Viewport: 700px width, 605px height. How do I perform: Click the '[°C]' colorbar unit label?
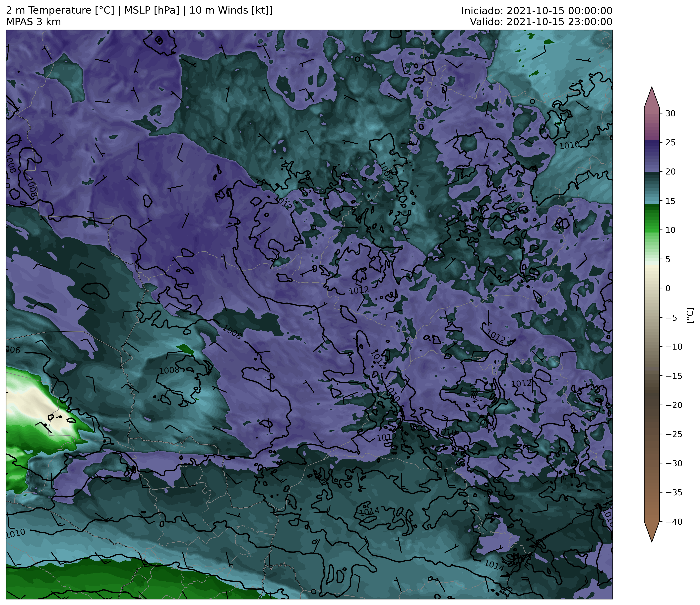[x=690, y=315]
